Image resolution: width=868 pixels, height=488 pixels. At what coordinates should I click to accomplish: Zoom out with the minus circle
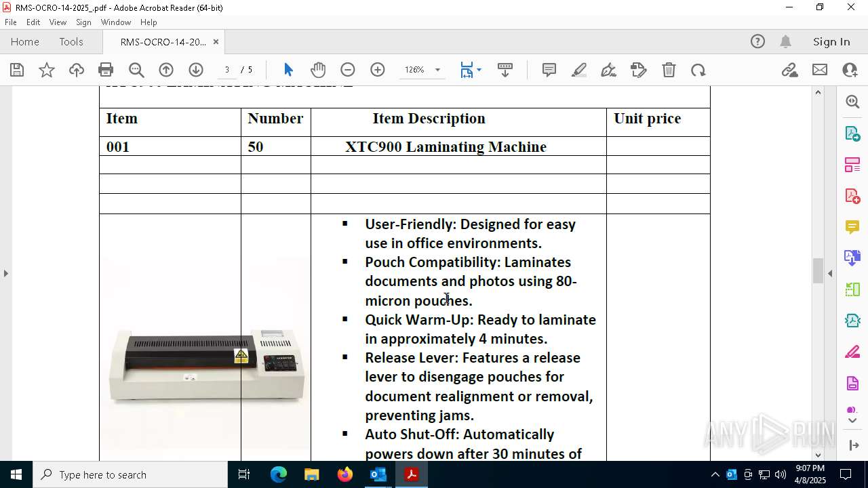coord(348,70)
